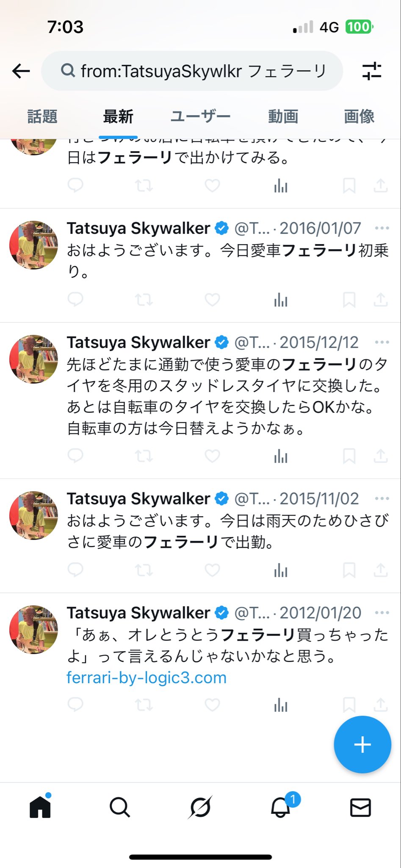
Task: Share the 2016/01/07 tweet
Action: pos(381,300)
